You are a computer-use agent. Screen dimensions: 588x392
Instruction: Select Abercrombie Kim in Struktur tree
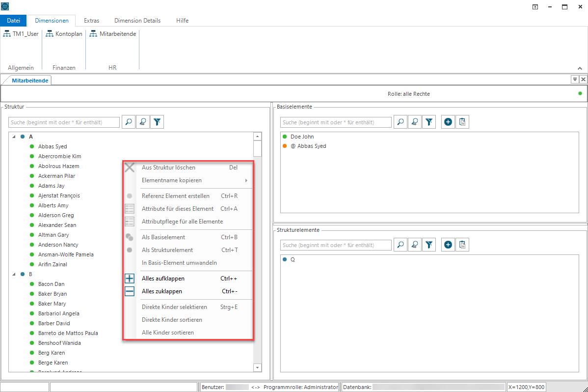[x=59, y=156]
